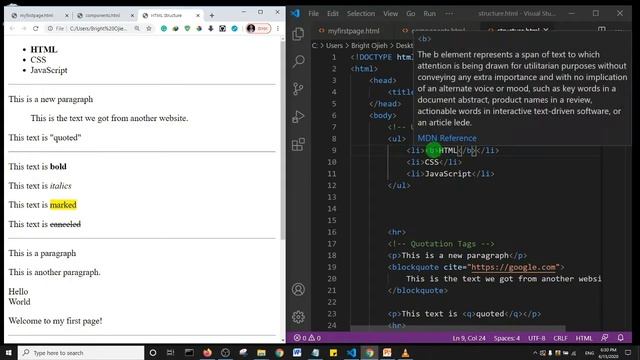Select language mode HTML in status bar
This screenshot has height=360, width=640.
click(x=583, y=338)
